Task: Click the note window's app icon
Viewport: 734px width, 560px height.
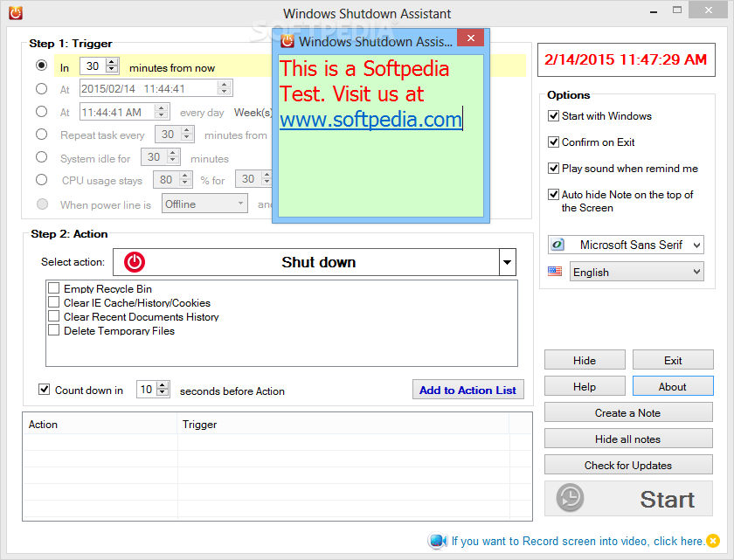Action: [x=287, y=41]
